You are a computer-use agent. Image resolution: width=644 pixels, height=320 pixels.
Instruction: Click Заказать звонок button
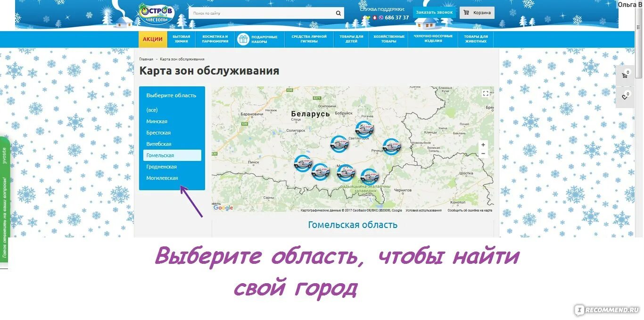coord(434,12)
